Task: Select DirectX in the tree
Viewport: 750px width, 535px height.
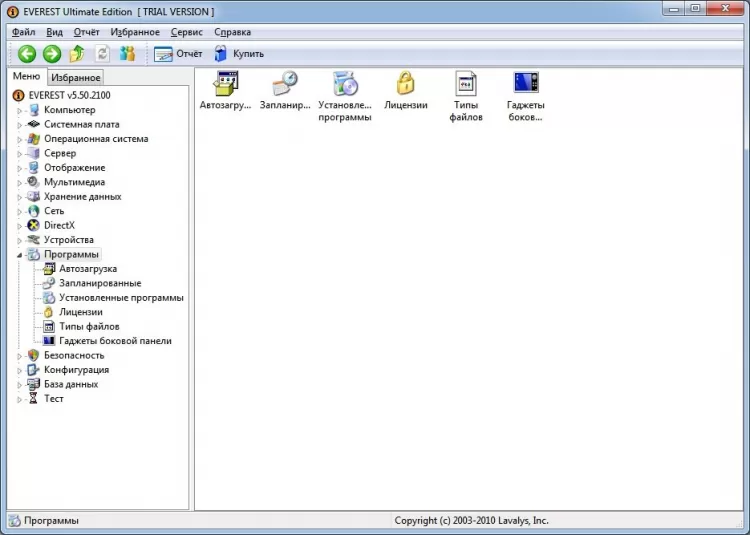Action: (59, 225)
